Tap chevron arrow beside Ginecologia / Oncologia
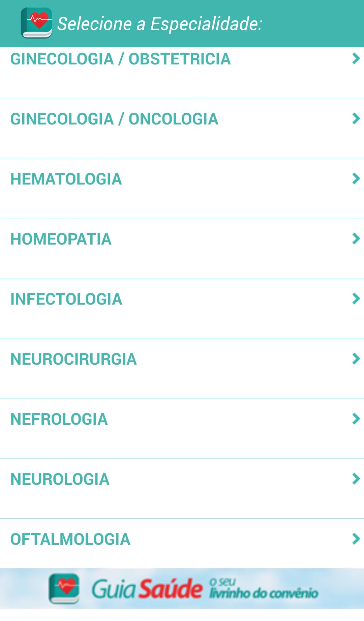The image size is (364, 621). 356,119
